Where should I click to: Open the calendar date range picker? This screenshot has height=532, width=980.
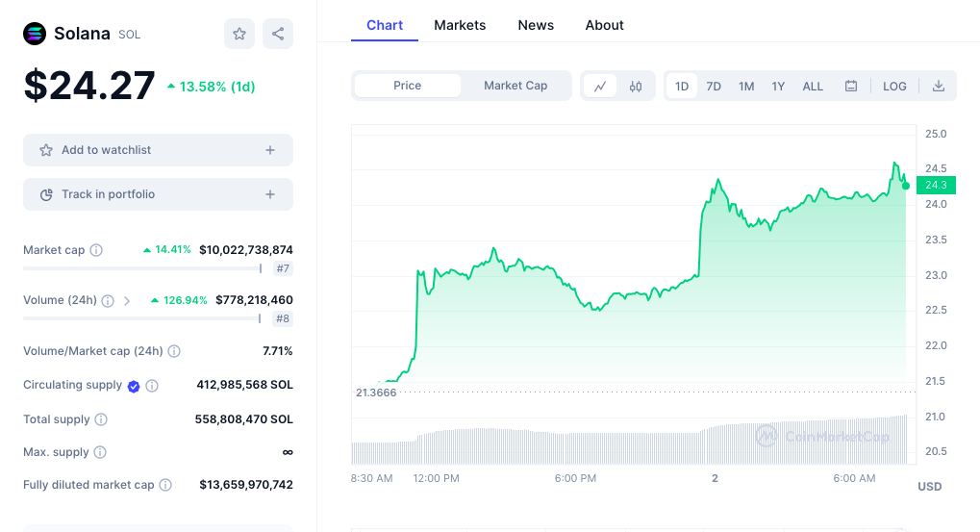point(850,87)
